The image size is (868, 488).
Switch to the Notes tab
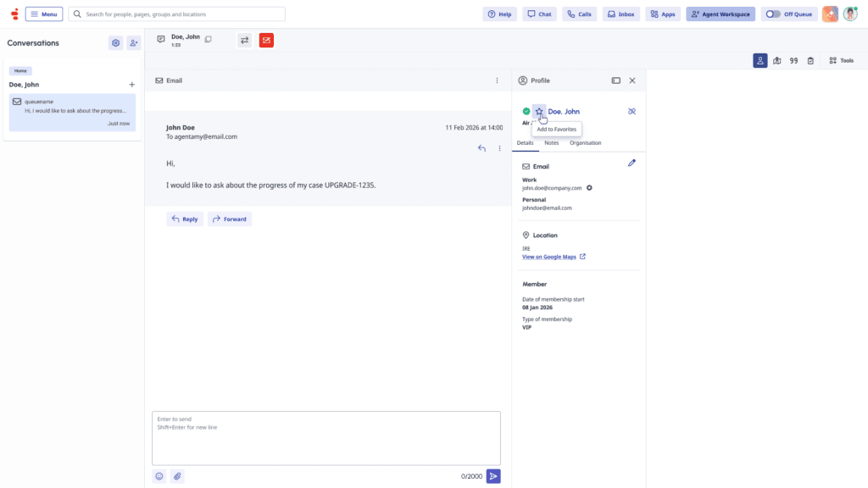click(x=551, y=142)
